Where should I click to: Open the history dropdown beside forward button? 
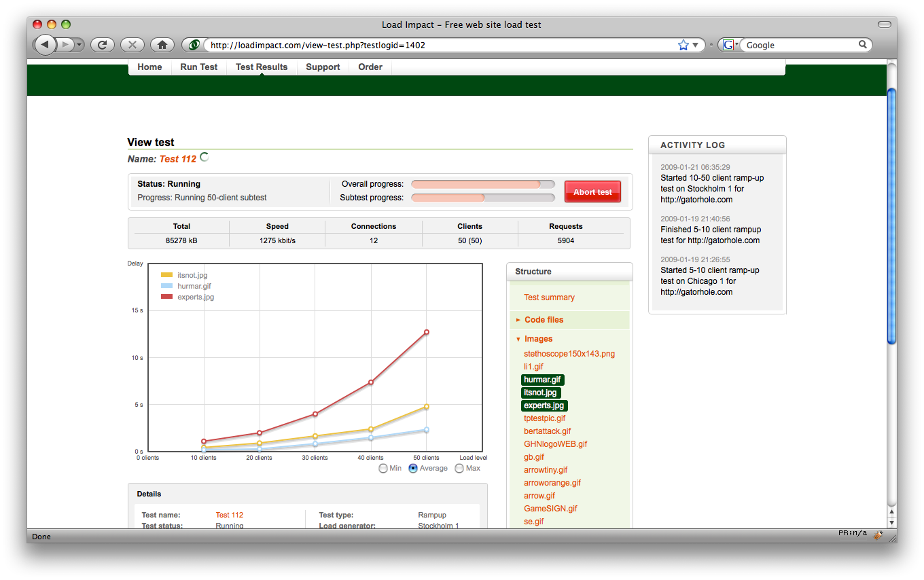tap(79, 45)
